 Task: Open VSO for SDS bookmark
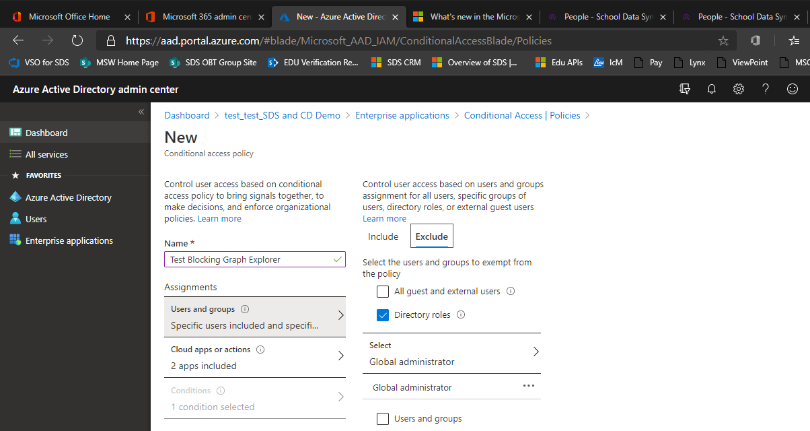click(40, 62)
